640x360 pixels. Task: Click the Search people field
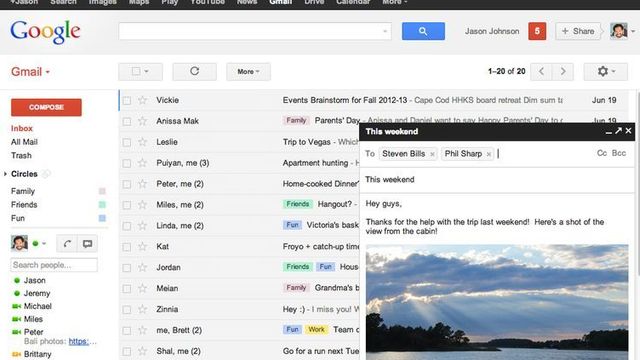point(54,265)
